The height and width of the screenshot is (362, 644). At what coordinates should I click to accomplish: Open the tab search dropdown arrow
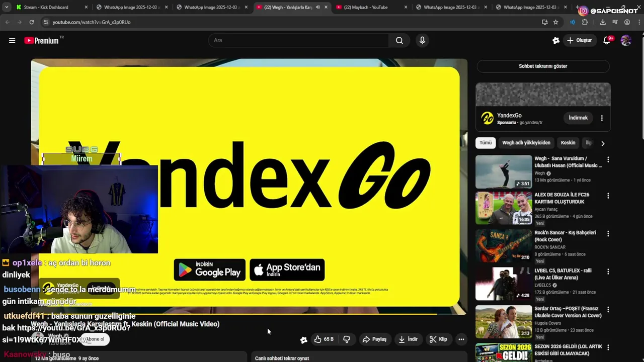[7, 7]
